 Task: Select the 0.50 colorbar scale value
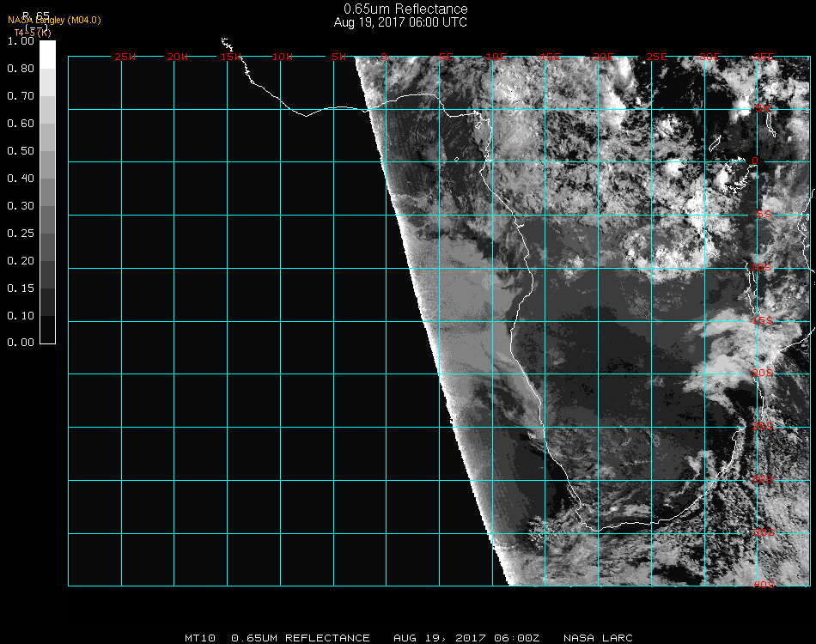coord(21,151)
